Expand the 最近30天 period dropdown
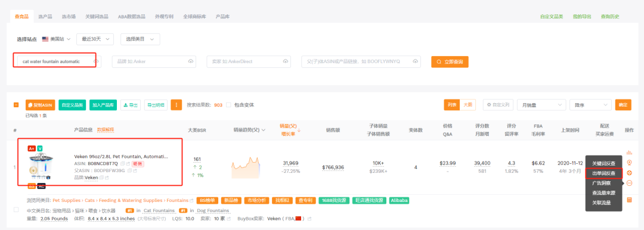The height and width of the screenshot is (230, 644). [x=95, y=39]
